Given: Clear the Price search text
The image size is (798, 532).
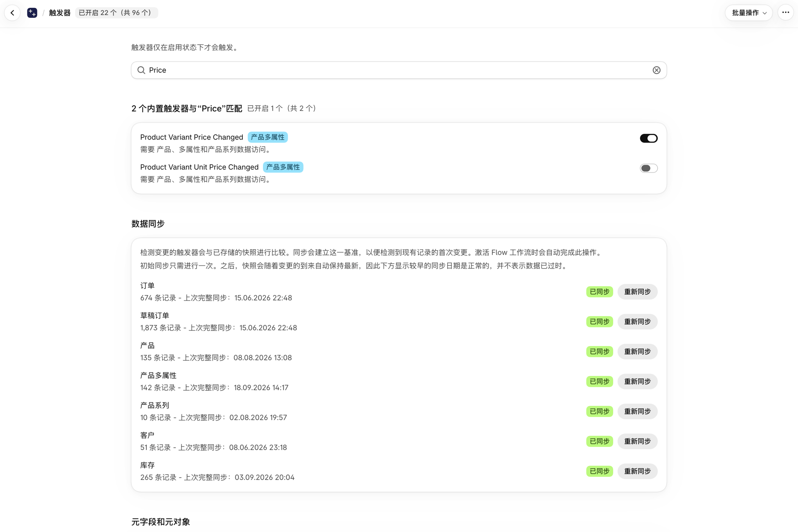Looking at the screenshot, I should point(656,70).
